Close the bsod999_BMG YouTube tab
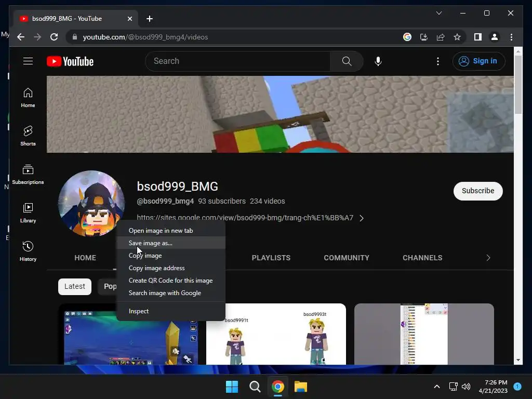The height and width of the screenshot is (399, 532). click(129, 19)
